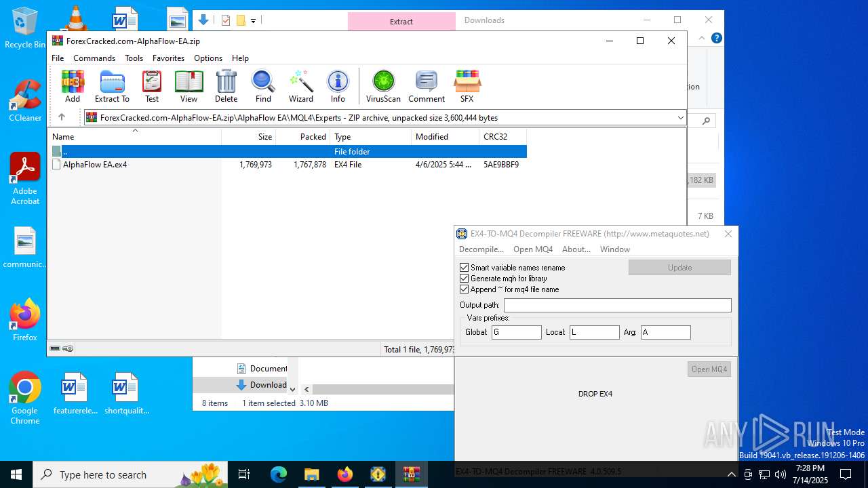This screenshot has height=488, width=868.
Task: Open File Explorer from taskbar
Action: (312, 474)
